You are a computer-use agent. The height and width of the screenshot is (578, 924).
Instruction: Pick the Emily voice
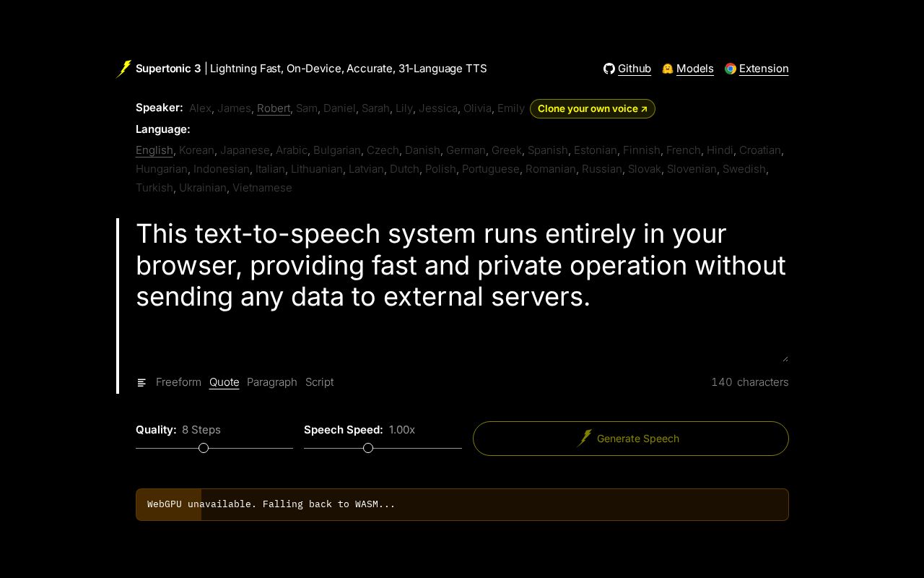point(511,108)
